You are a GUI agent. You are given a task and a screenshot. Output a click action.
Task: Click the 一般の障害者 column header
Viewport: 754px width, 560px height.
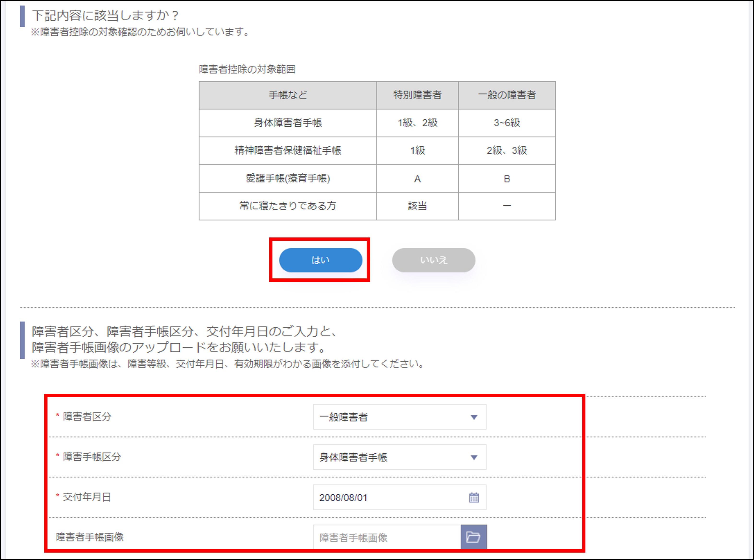507,95
